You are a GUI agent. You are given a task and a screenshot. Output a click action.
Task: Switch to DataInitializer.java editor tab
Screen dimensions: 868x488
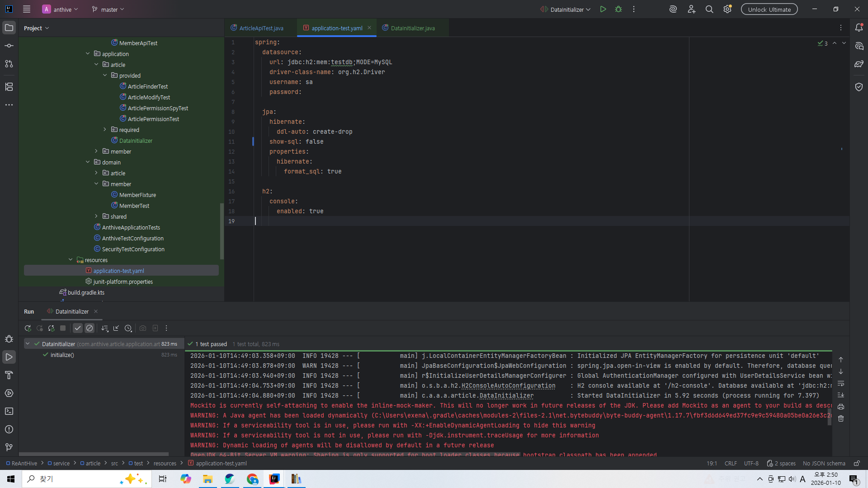point(412,28)
